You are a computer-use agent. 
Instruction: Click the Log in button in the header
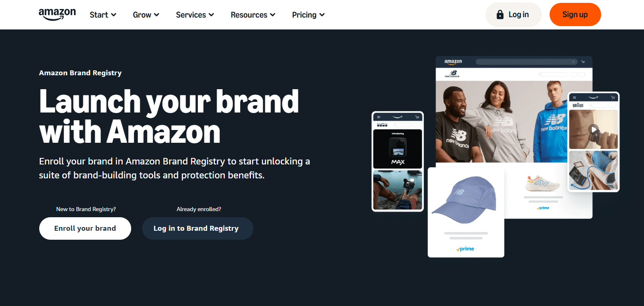click(514, 15)
